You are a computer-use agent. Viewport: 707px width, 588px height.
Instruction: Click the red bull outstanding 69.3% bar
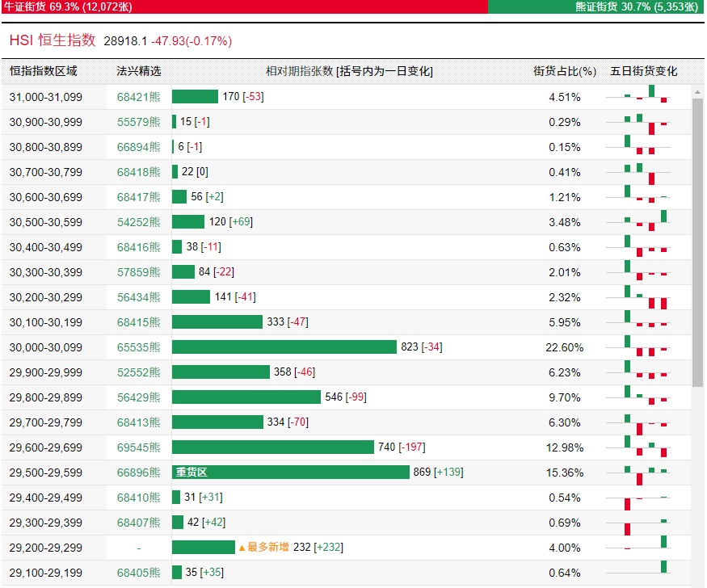[x=244, y=6]
